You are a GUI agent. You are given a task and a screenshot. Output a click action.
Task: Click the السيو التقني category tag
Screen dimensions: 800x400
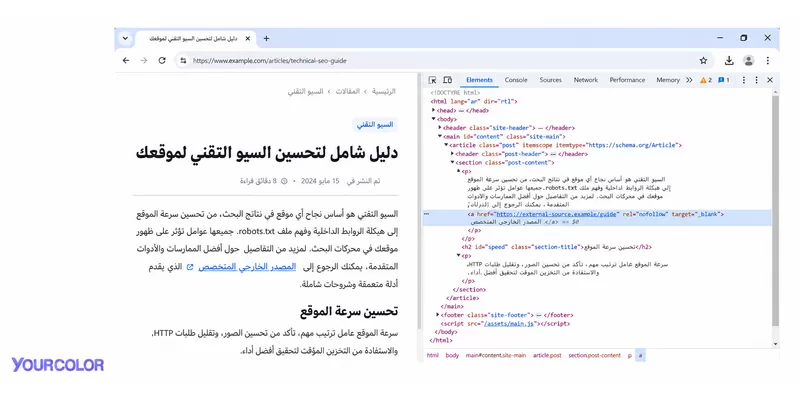374,124
